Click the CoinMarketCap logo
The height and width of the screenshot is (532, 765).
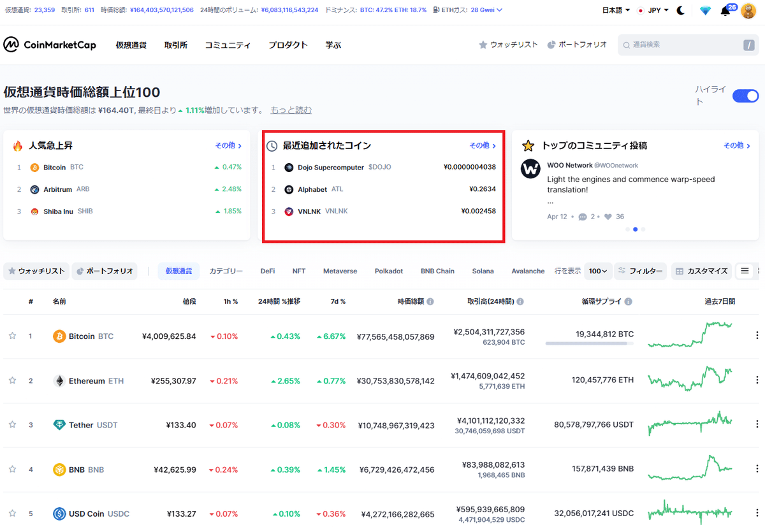(50, 44)
